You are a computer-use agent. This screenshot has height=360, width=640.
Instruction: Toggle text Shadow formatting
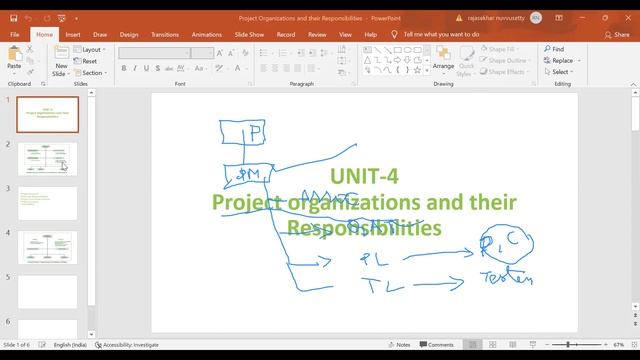(x=158, y=68)
